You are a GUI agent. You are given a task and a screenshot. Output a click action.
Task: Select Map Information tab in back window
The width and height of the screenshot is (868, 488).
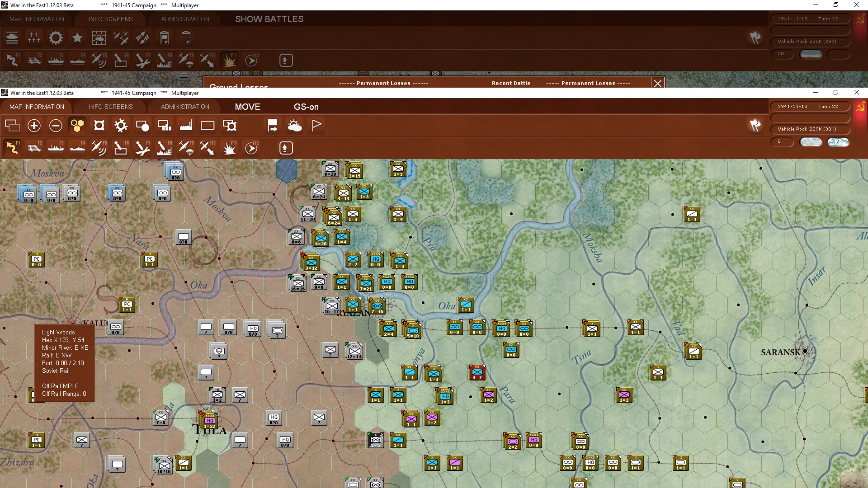(37, 19)
